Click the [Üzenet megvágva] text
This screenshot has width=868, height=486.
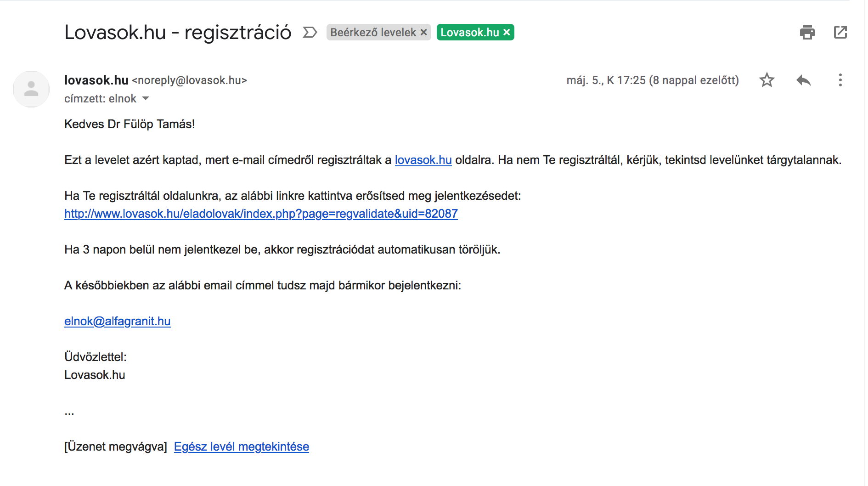click(x=116, y=446)
